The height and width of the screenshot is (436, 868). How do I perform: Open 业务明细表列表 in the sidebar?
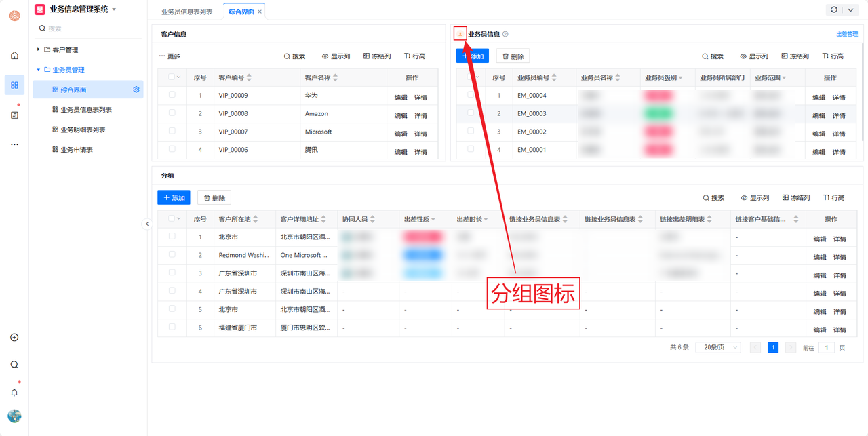[83, 130]
